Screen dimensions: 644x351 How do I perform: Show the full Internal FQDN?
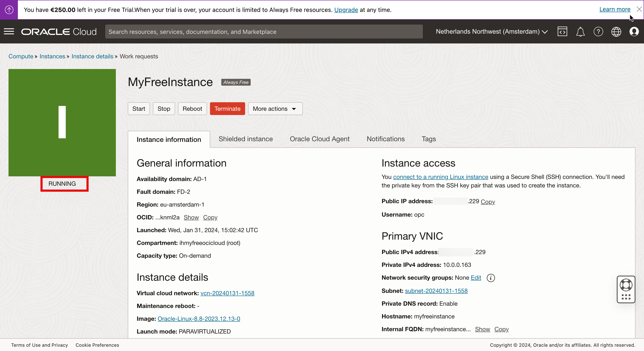click(482, 329)
